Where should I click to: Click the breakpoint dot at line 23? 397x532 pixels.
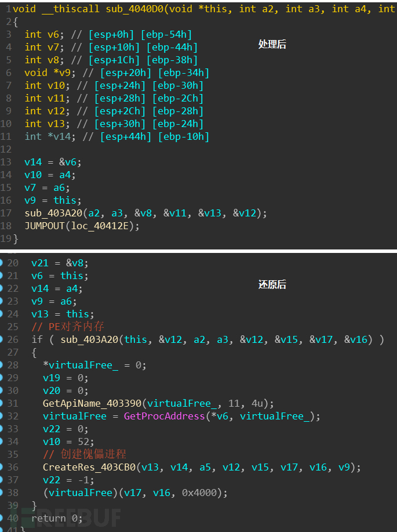tap(2, 301)
